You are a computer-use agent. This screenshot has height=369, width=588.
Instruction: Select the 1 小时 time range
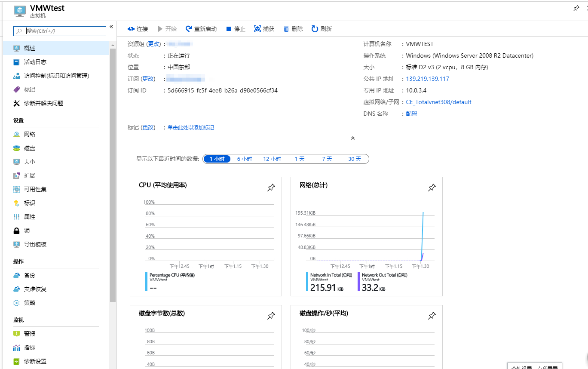click(x=217, y=159)
